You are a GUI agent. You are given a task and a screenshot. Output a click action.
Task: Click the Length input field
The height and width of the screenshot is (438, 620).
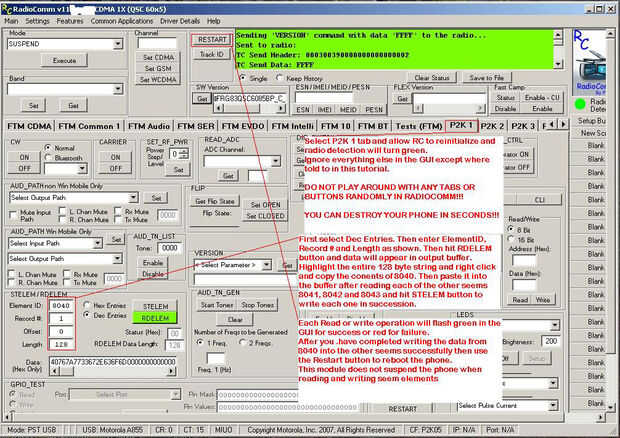click(61, 344)
